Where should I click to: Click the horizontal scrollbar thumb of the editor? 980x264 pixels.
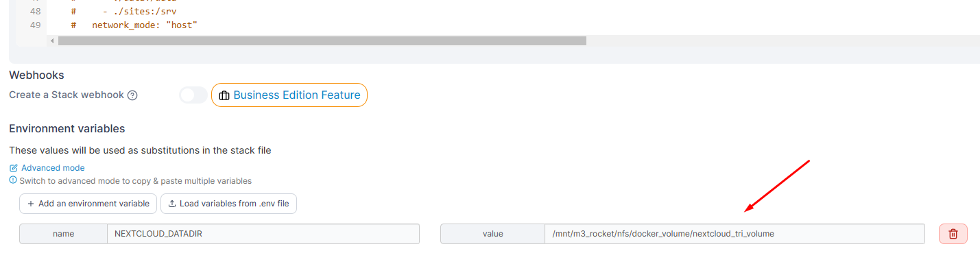coord(322,41)
